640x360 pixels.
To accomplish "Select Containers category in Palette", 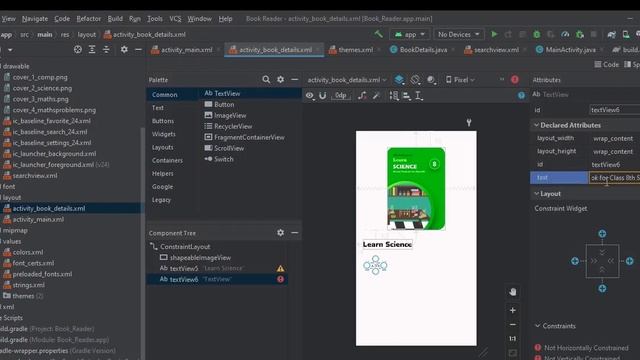I will (x=167, y=160).
